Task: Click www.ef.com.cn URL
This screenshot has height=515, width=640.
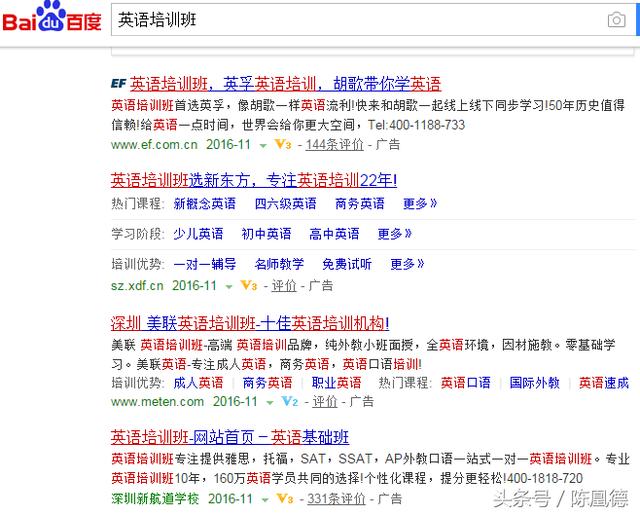Action: pos(154,144)
